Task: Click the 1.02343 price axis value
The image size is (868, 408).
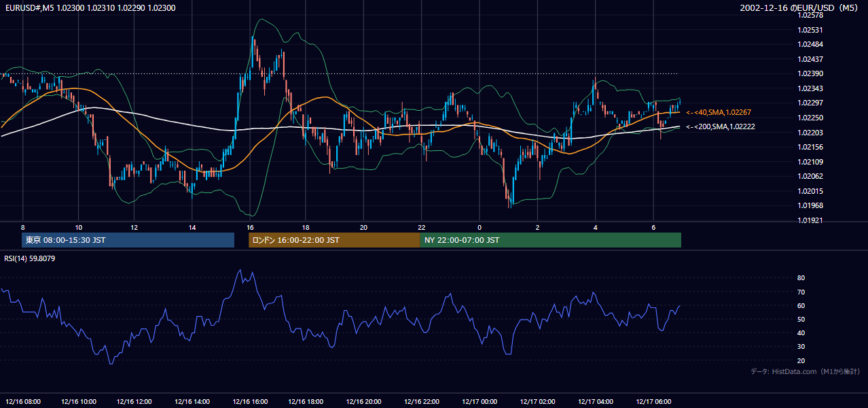Action: (810, 88)
